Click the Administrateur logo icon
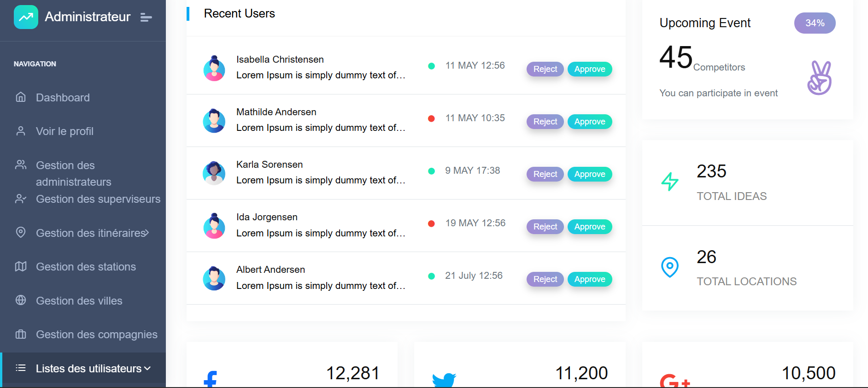Image resolution: width=868 pixels, height=388 pixels. (x=26, y=17)
